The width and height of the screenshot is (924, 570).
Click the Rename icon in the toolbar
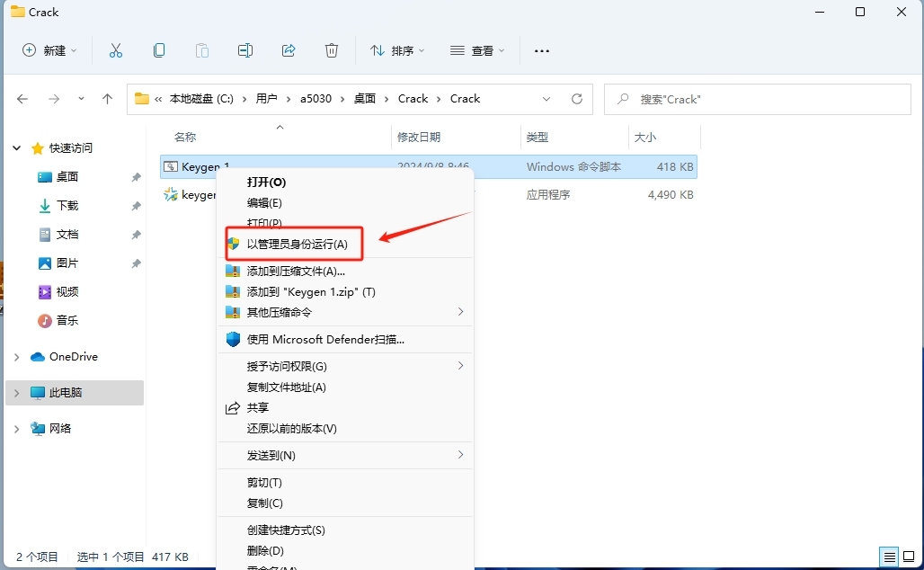pos(245,50)
